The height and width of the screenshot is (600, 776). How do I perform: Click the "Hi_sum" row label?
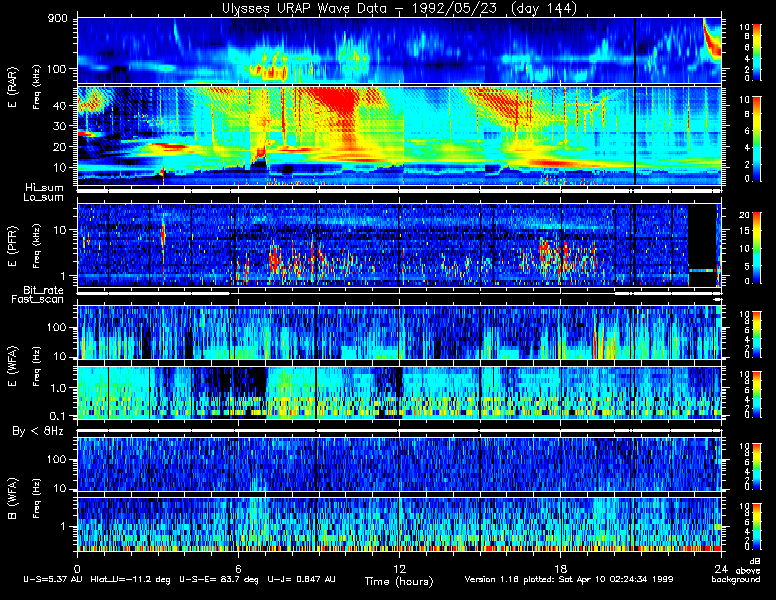coord(45,188)
